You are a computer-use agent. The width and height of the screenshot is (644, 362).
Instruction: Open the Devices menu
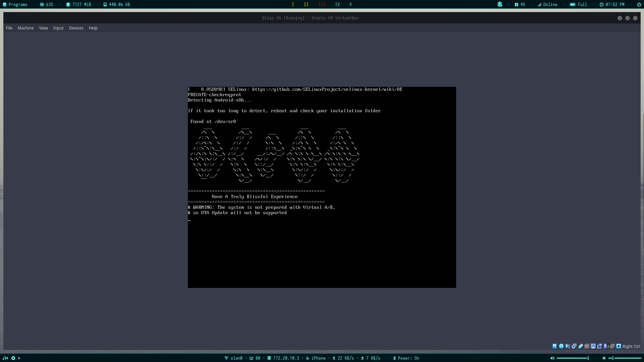pyautogui.click(x=76, y=28)
